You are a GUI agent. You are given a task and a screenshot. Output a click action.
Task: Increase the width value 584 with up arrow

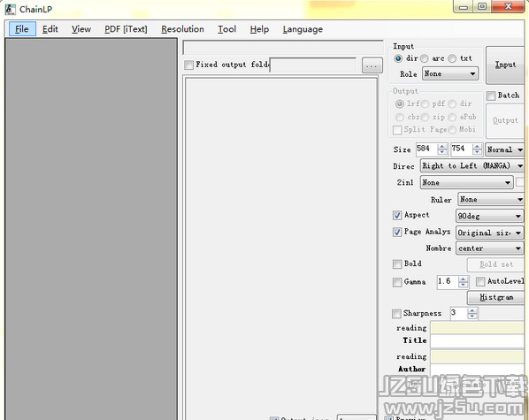point(442,147)
